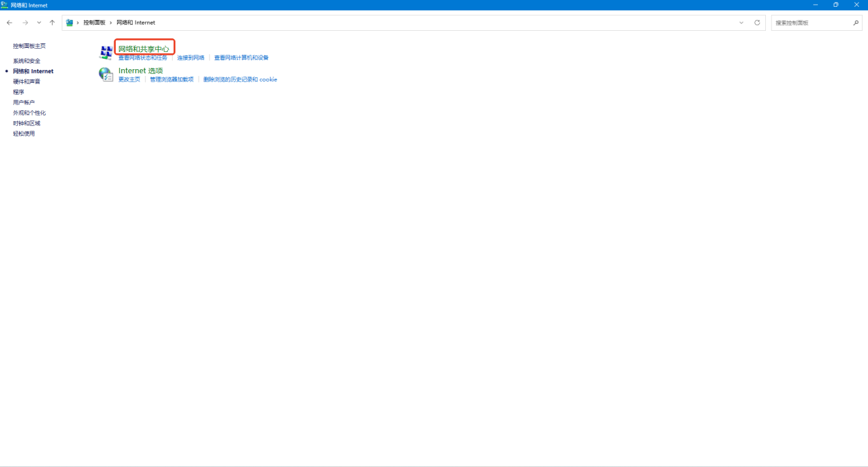
Task: Click the magnifier icon in the search box
Action: click(856, 23)
